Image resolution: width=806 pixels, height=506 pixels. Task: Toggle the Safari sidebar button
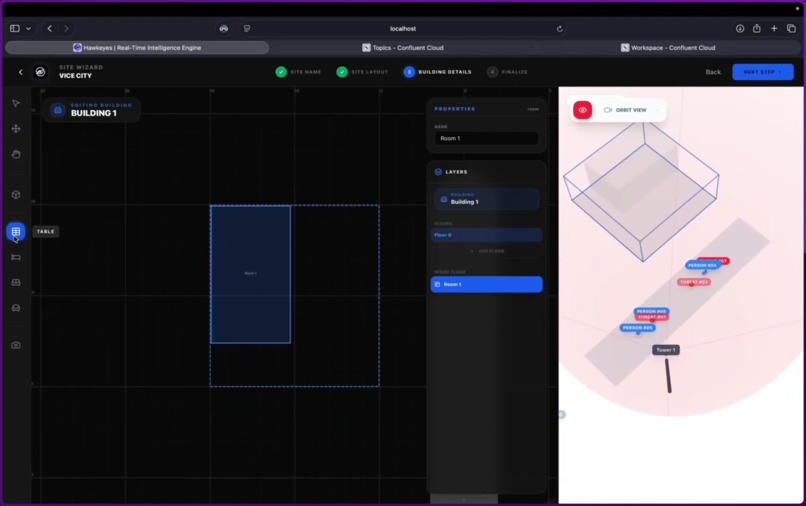pos(15,28)
